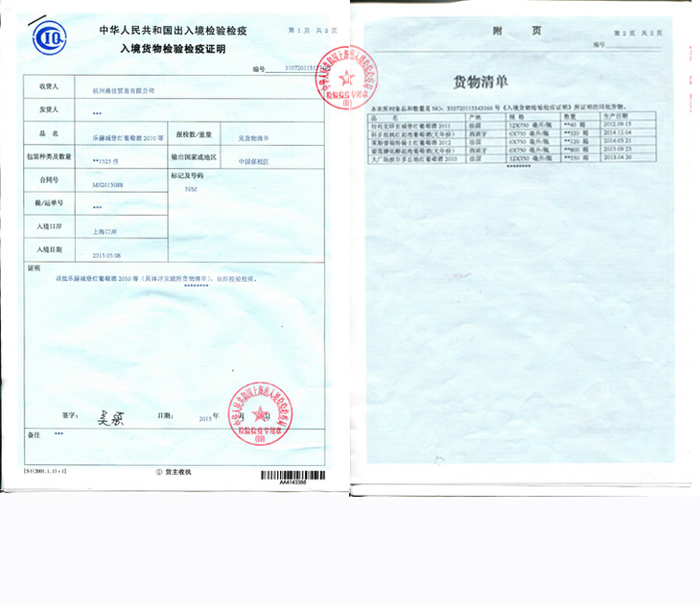Select entry port value 上海口岸
The height and width of the screenshot is (607, 700).
pyautogui.click(x=105, y=231)
